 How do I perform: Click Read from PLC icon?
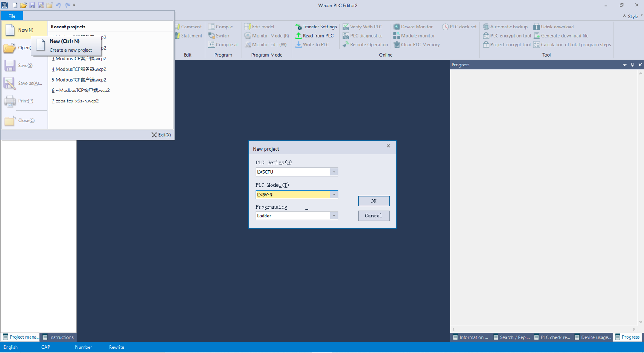(x=299, y=36)
